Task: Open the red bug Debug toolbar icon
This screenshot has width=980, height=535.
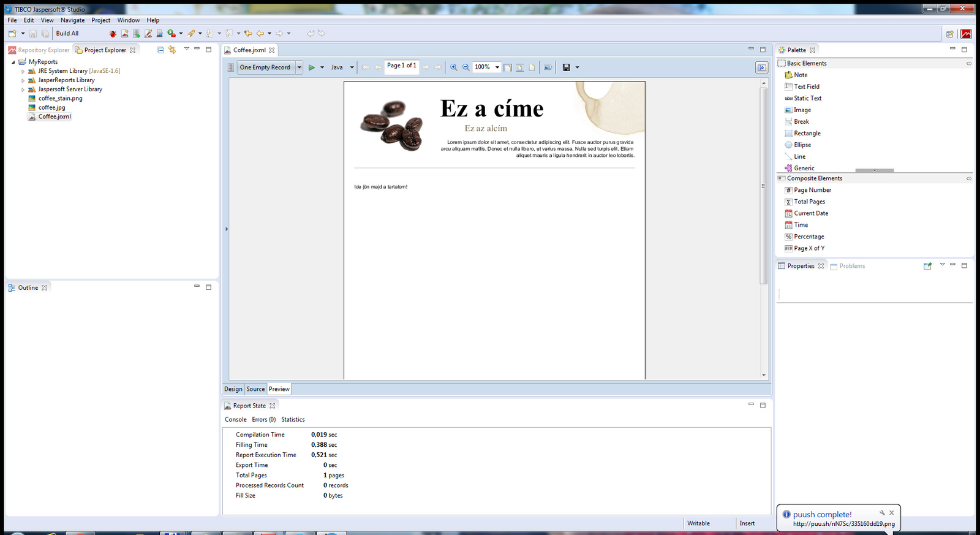Action: click(x=113, y=34)
